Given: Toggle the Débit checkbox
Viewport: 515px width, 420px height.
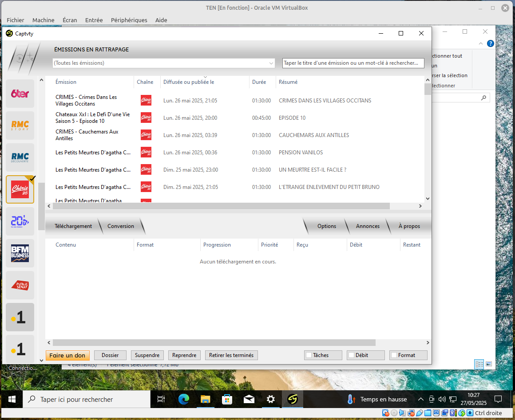Looking at the screenshot, I should 351,355.
